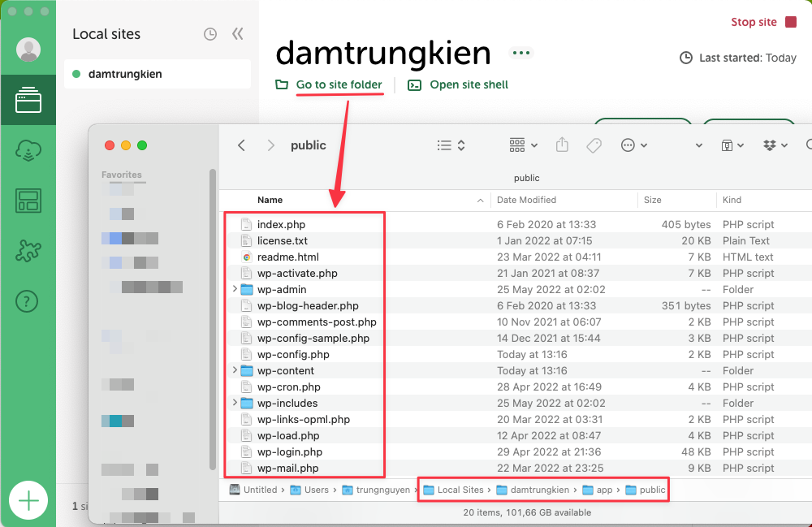Expand the wp-content folder
Image resolution: width=812 pixels, height=527 pixels.
pyautogui.click(x=235, y=370)
